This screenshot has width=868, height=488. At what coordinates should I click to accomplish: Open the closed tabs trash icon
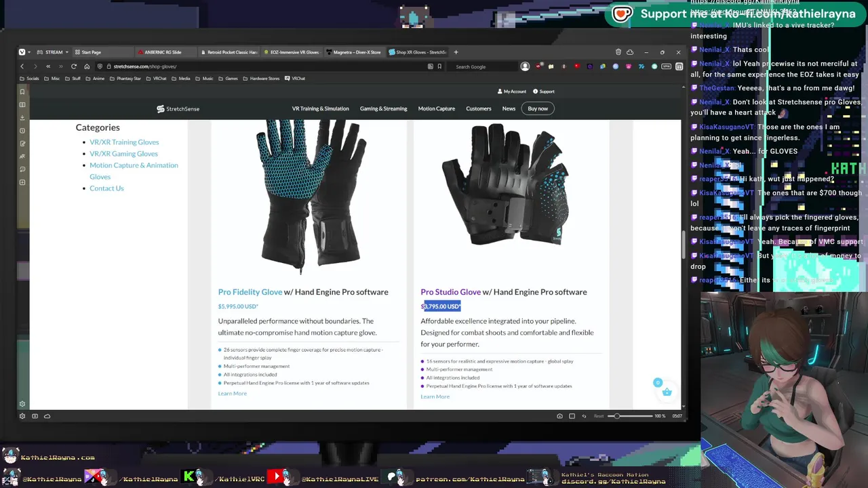pyautogui.click(x=618, y=52)
